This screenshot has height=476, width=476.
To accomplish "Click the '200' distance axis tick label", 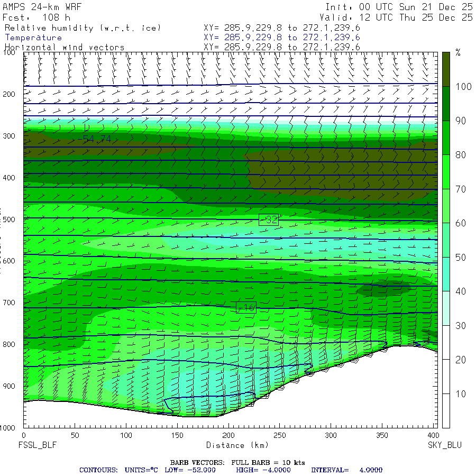I will click(228, 435).
